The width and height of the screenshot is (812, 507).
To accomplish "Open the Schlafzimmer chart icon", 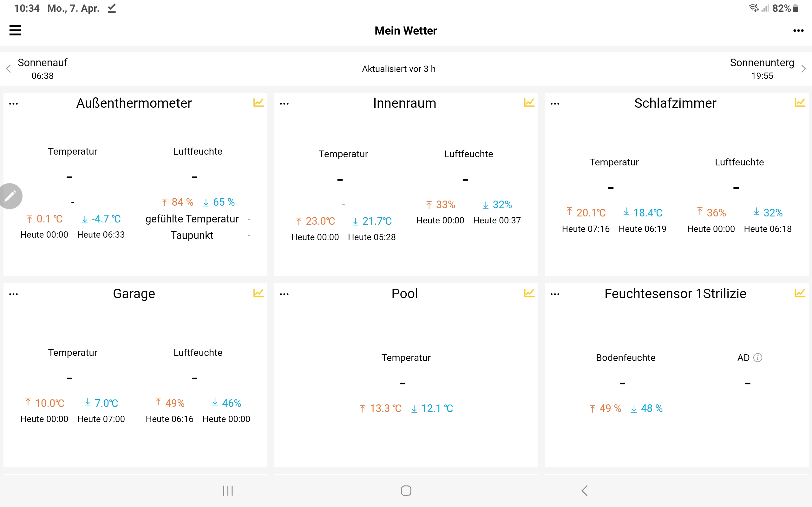I will (800, 103).
